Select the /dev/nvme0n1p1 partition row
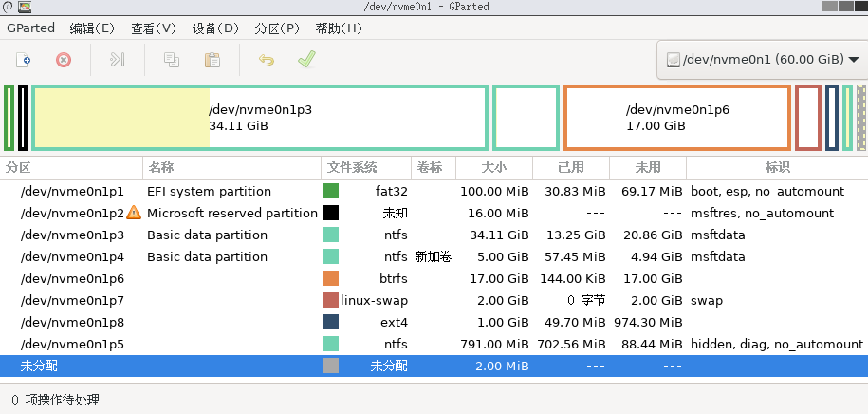The image size is (868, 414). pos(434,191)
